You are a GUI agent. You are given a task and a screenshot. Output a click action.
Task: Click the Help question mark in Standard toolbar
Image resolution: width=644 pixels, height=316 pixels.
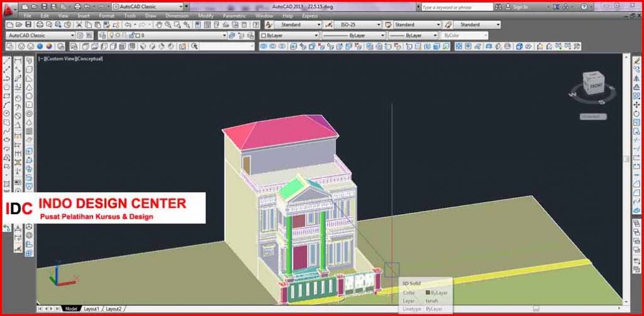pos(255,25)
